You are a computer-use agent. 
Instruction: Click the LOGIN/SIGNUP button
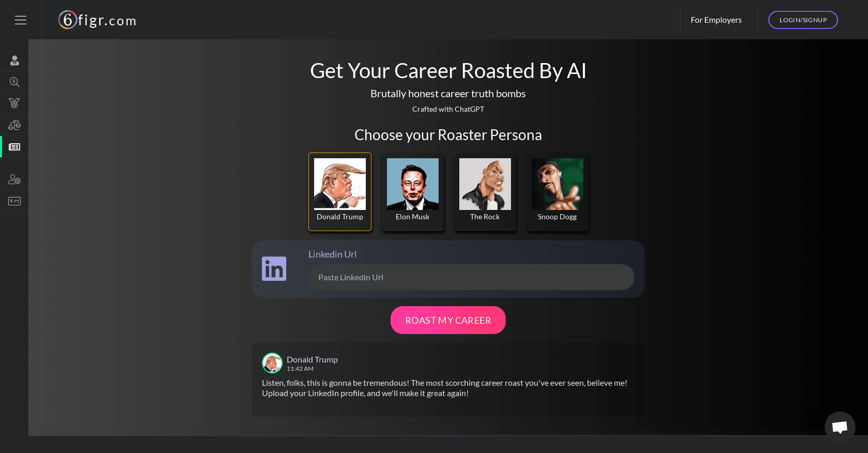point(803,20)
